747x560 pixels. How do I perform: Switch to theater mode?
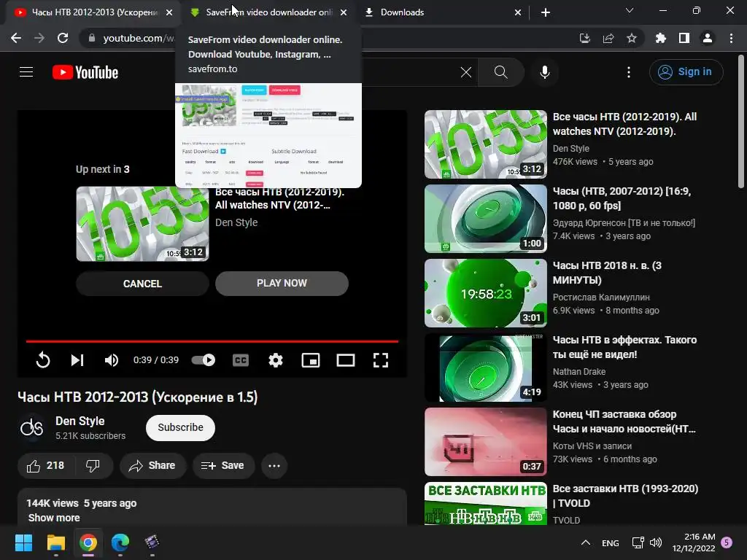pos(345,360)
